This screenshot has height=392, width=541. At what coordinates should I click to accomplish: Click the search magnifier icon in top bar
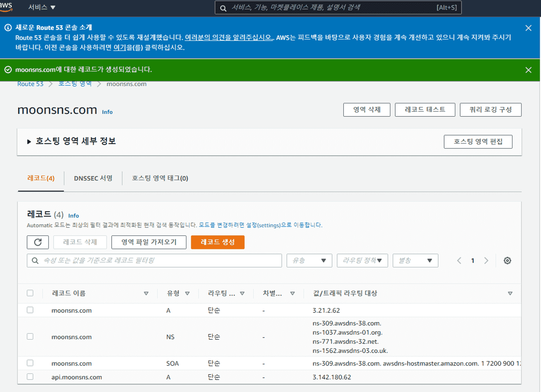(223, 8)
